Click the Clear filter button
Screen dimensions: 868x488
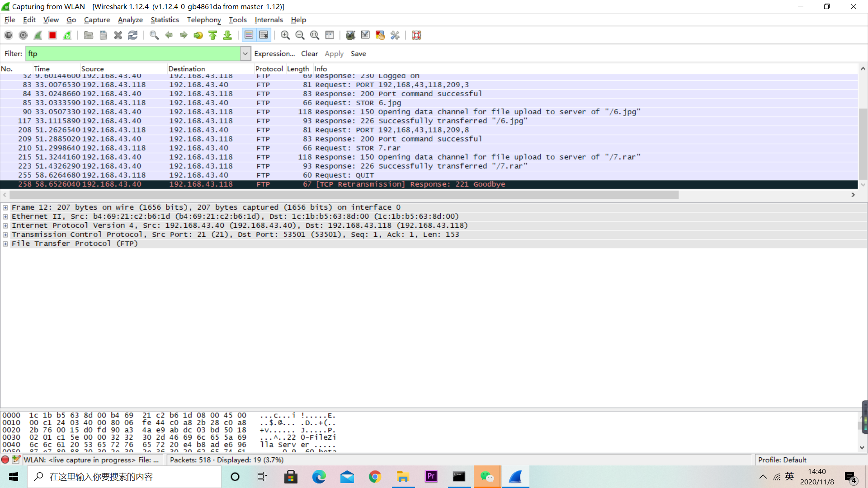pos(309,54)
